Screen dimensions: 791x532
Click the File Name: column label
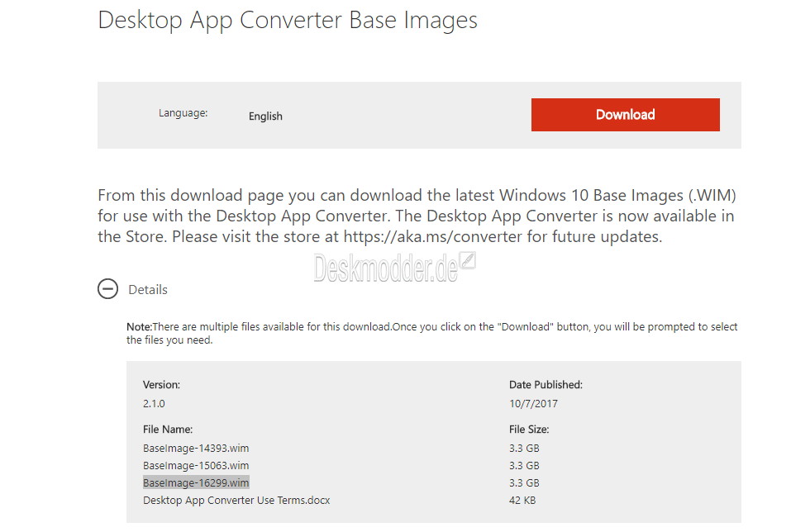[168, 429]
